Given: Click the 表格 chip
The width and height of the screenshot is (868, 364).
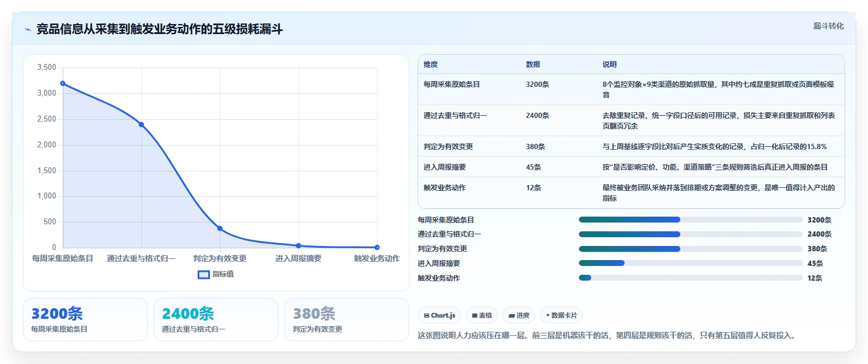Looking at the screenshot, I should click(482, 315).
